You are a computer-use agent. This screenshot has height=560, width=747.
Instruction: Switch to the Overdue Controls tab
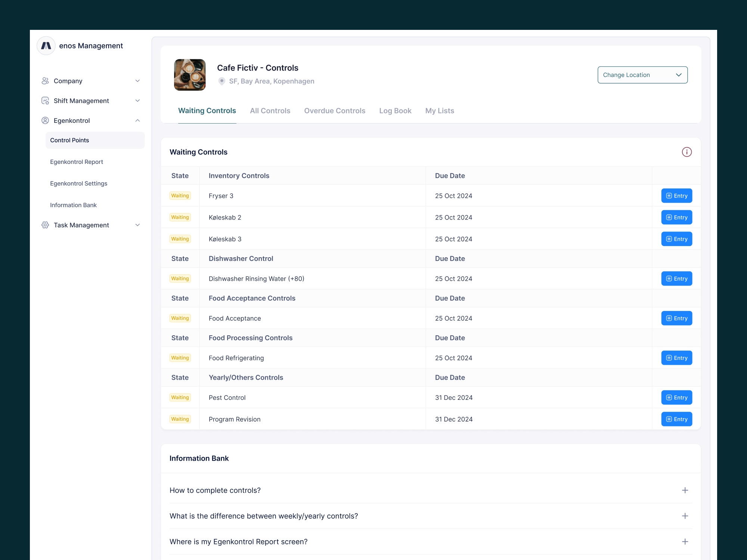(334, 111)
